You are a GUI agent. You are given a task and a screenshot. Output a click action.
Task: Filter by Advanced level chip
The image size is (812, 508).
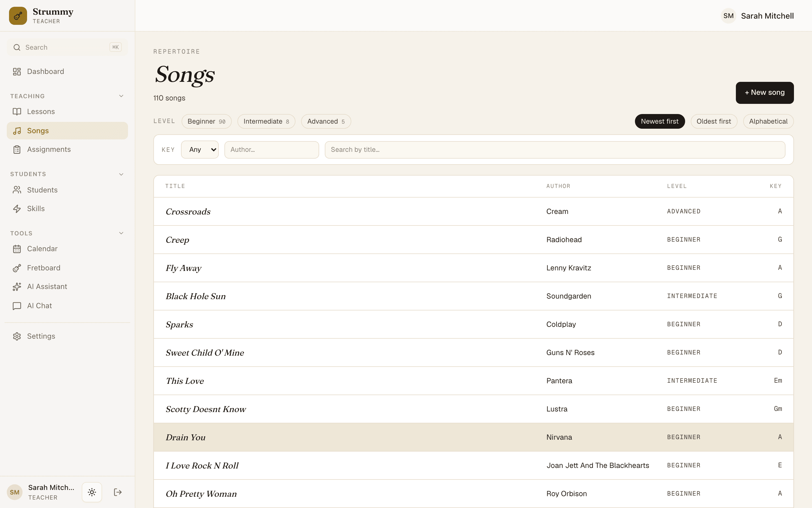[x=326, y=121]
